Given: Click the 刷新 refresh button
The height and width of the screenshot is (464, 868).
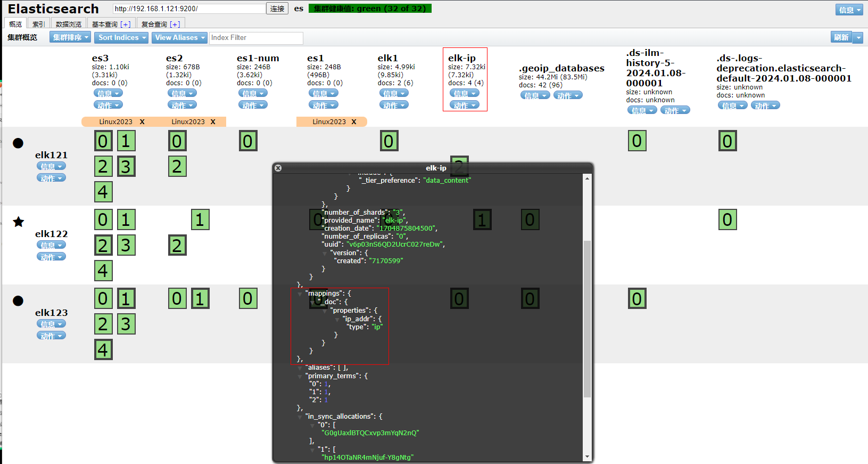Looking at the screenshot, I should (841, 37).
